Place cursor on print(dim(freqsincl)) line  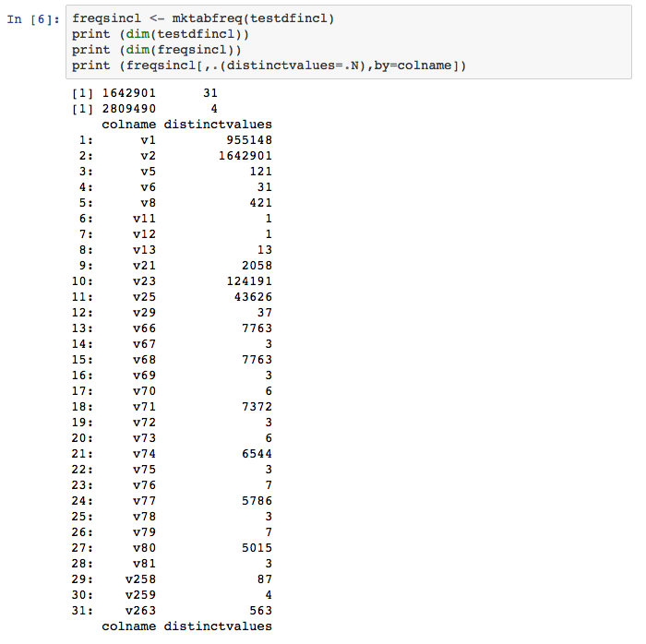click(x=142, y=51)
